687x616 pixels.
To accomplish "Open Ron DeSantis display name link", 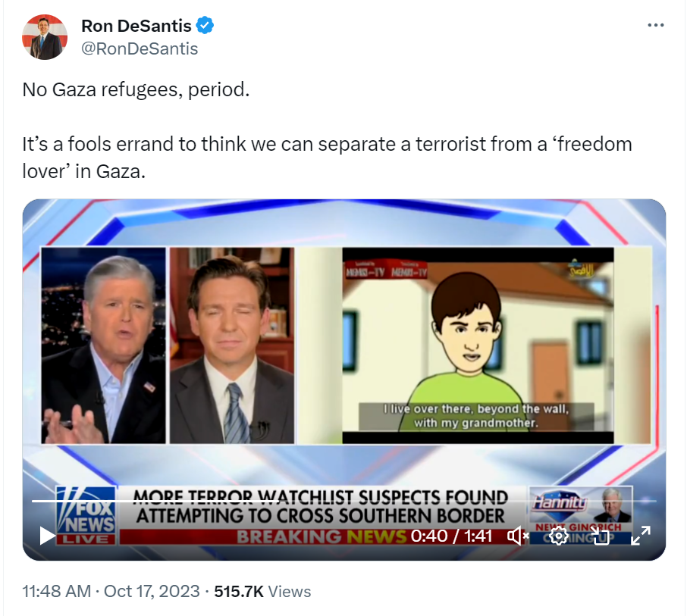I will click(x=136, y=26).
